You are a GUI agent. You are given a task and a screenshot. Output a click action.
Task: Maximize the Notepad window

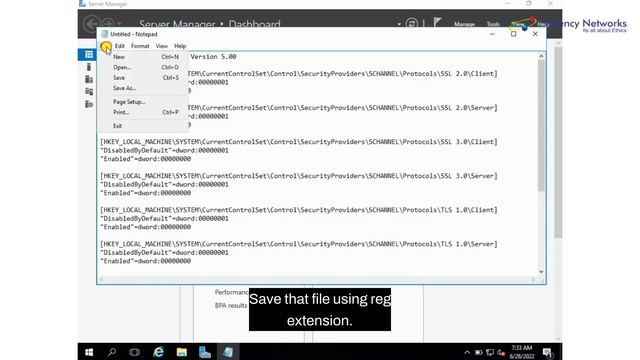tap(513, 34)
